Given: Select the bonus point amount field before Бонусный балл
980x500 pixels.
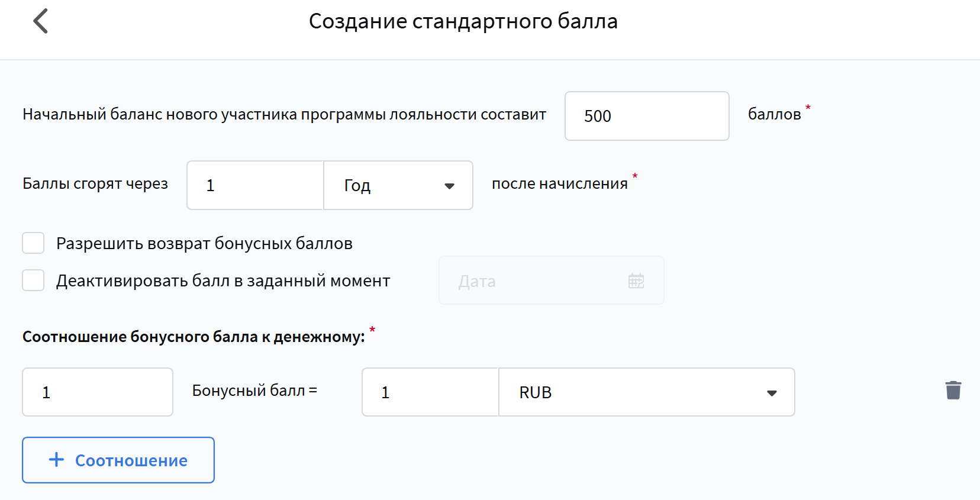Looking at the screenshot, I should pyautogui.click(x=98, y=392).
